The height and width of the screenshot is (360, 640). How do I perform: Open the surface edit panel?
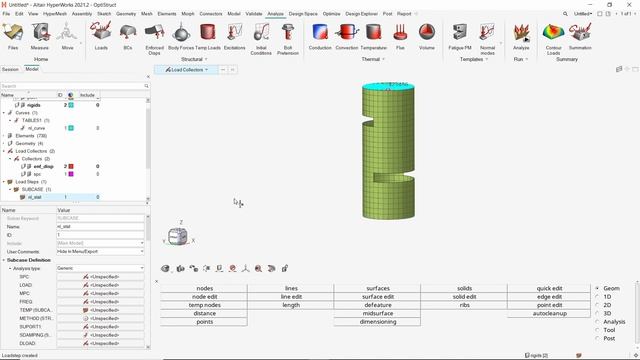pos(378,297)
